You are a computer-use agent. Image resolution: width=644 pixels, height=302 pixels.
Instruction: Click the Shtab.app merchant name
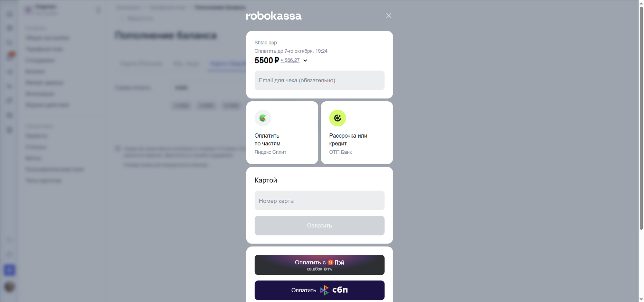pos(266,42)
